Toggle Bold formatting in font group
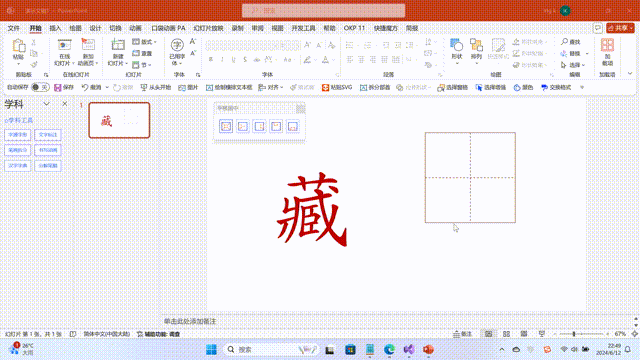The image size is (640, 360). coord(211,60)
